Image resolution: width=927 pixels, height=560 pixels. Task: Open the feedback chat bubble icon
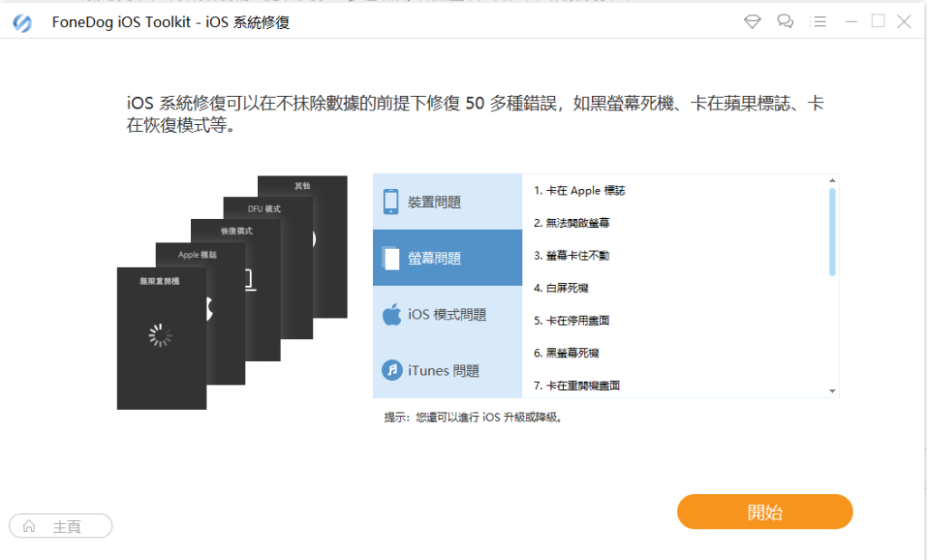(x=785, y=22)
